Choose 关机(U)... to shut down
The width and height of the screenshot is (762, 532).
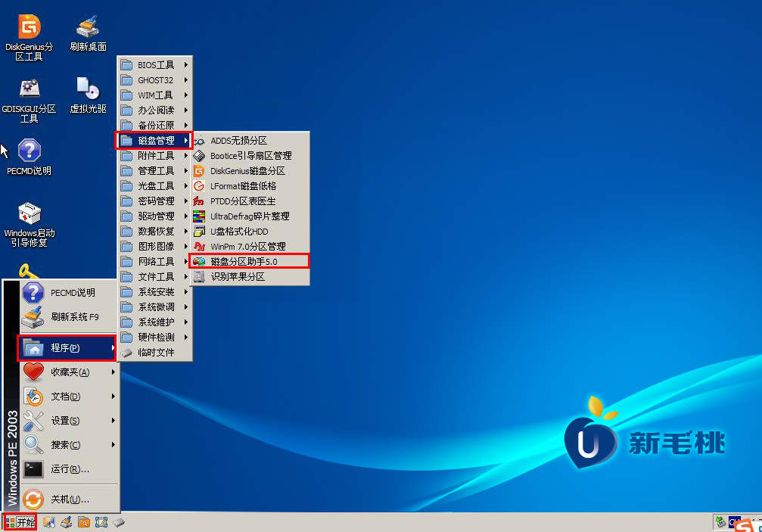69,499
